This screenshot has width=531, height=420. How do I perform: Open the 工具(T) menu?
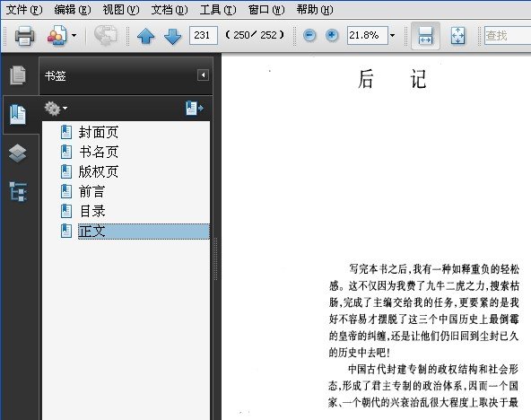(x=218, y=10)
